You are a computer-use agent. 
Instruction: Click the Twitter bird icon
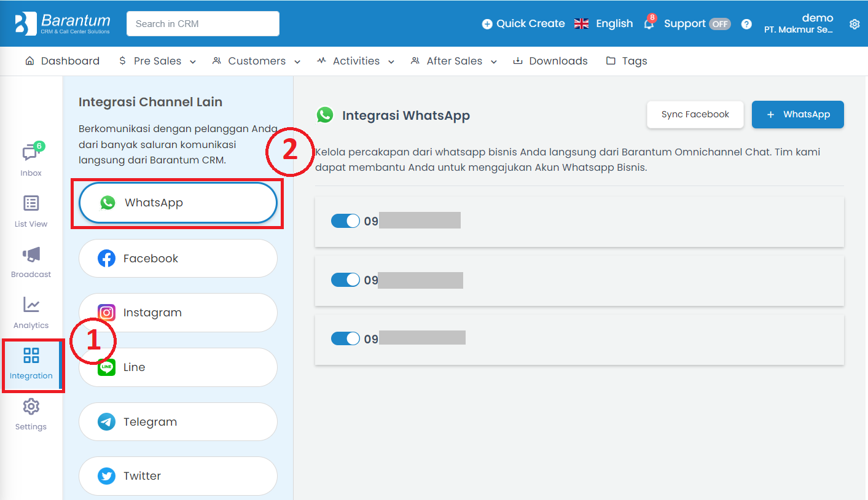coord(106,476)
